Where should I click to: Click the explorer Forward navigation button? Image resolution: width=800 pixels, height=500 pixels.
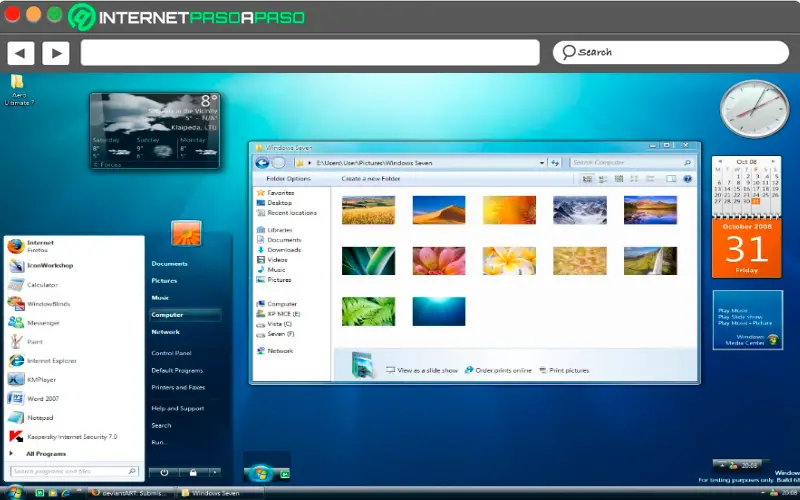(x=278, y=163)
